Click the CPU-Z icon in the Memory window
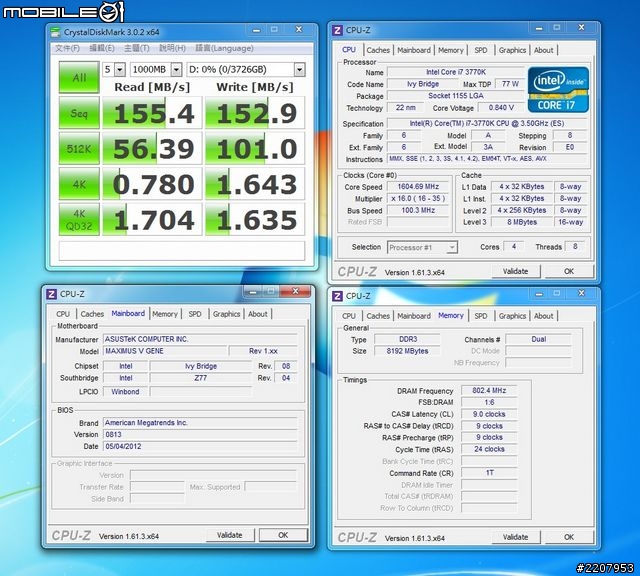Image resolution: width=640 pixels, height=576 pixels. click(x=337, y=296)
